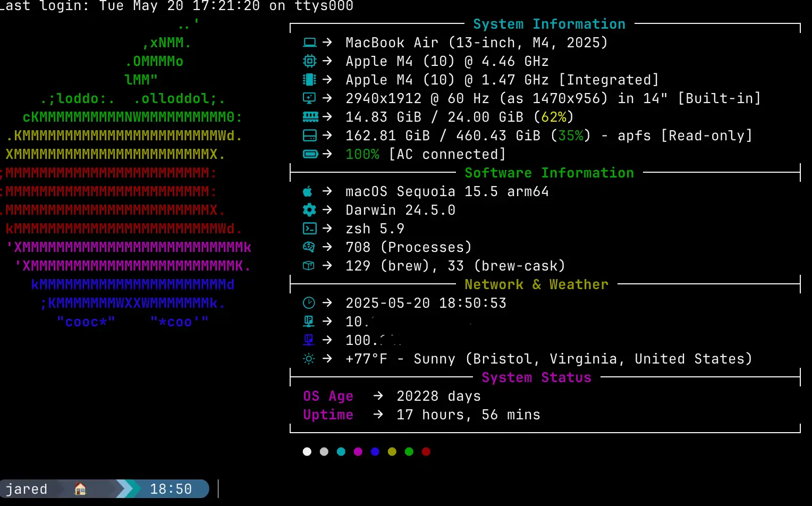Click the light gray color dot in palette row
Screen dimensions: 812x506
324,452
